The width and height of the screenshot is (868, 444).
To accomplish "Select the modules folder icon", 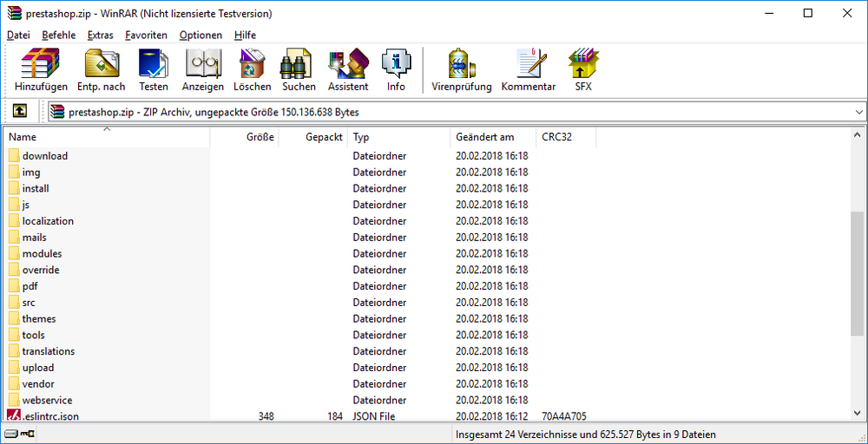I will [15, 254].
